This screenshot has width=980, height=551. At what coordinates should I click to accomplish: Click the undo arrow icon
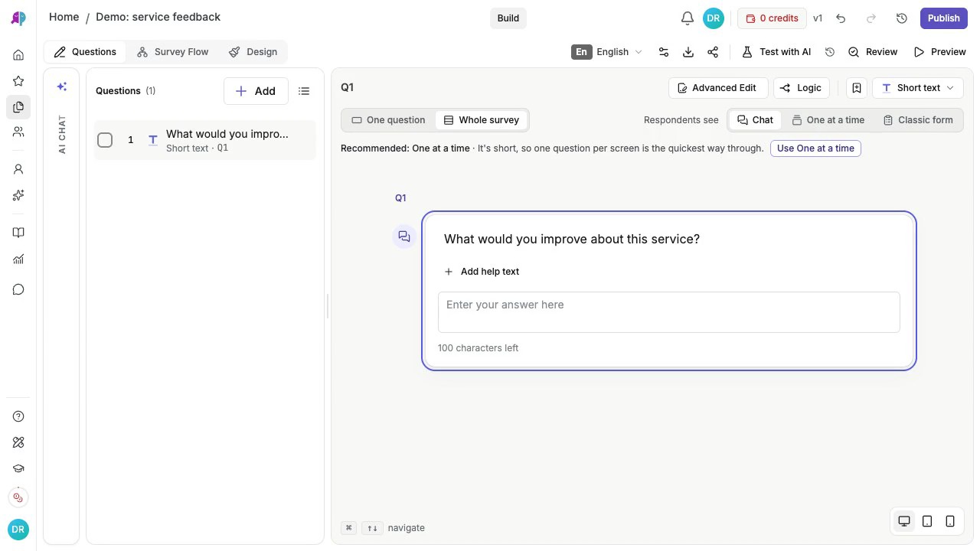tap(841, 18)
